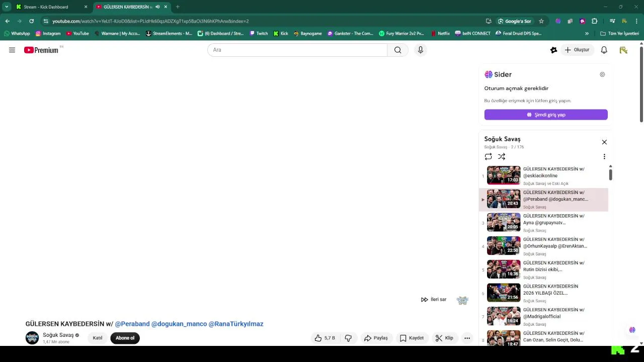
Task: Reload the page
Action: pos(31,21)
